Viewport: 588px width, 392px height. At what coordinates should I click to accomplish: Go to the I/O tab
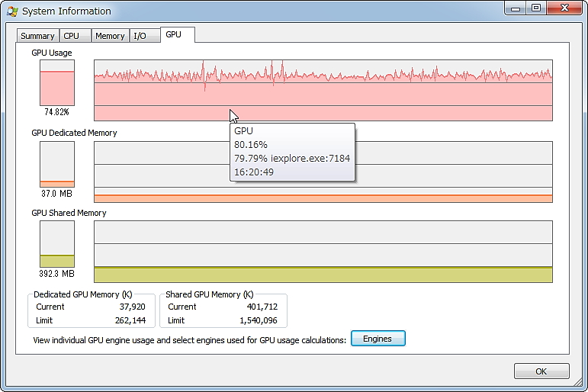[x=140, y=36]
